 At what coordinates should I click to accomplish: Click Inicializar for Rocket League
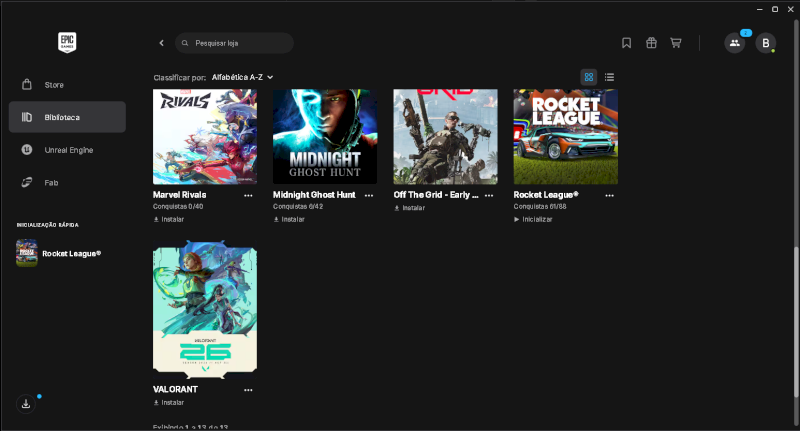[x=533, y=219]
